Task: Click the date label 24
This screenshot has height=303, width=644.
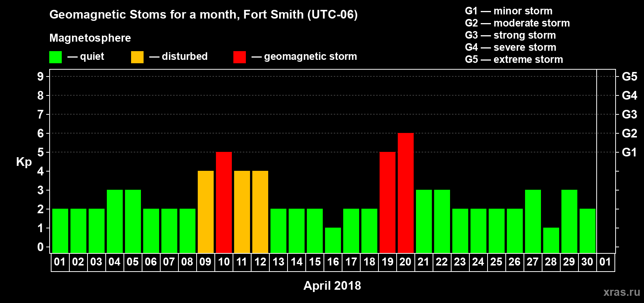Action: pyautogui.click(x=478, y=262)
